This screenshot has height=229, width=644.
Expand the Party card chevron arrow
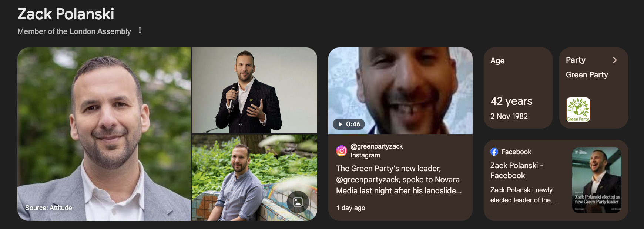coord(615,60)
